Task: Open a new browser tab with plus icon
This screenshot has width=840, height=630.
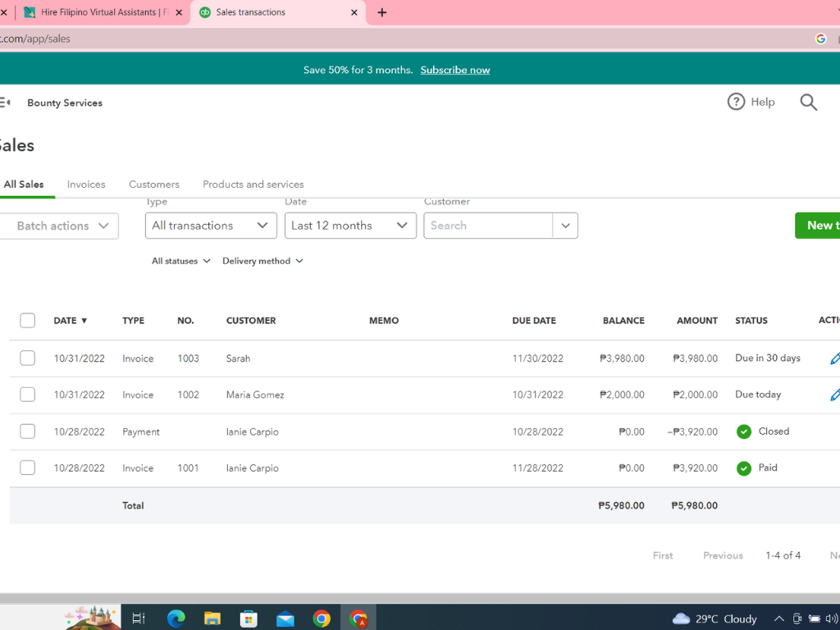Action: [x=382, y=12]
